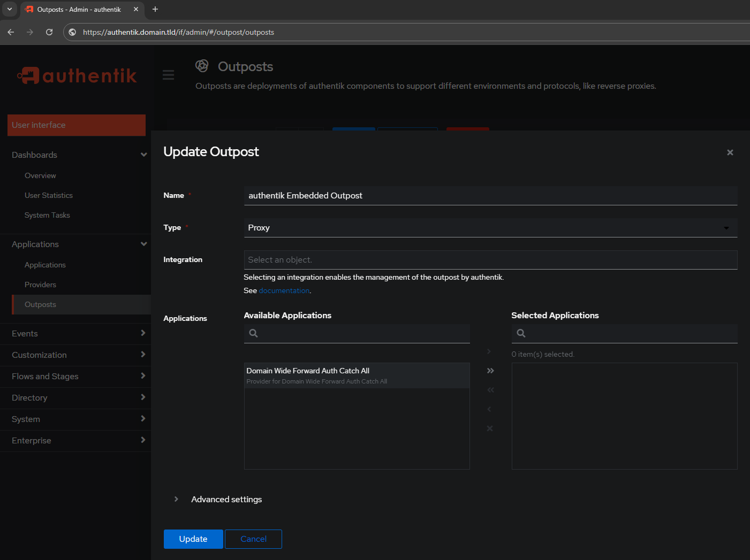Click the search icon in Available Applications

[254, 333]
